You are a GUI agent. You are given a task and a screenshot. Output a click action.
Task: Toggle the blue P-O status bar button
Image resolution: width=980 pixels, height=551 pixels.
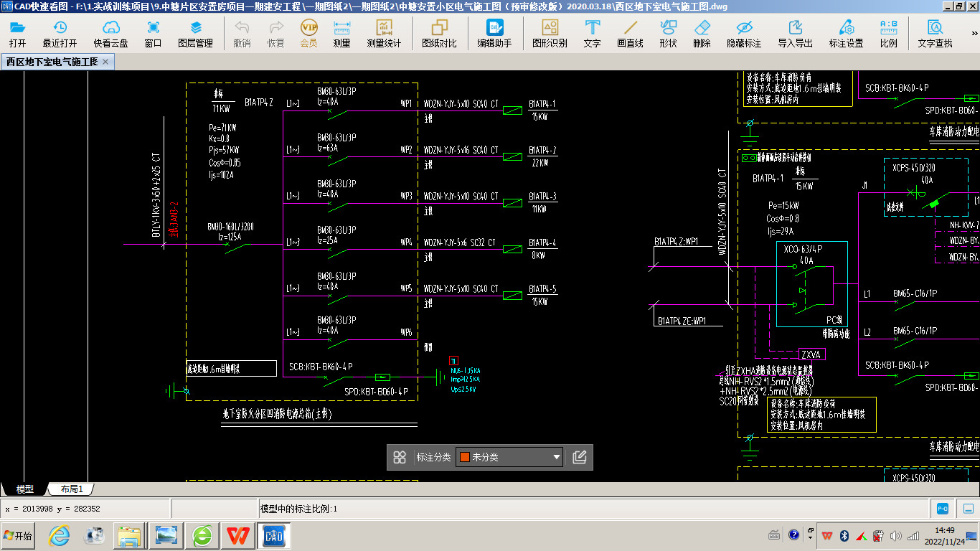click(x=943, y=509)
